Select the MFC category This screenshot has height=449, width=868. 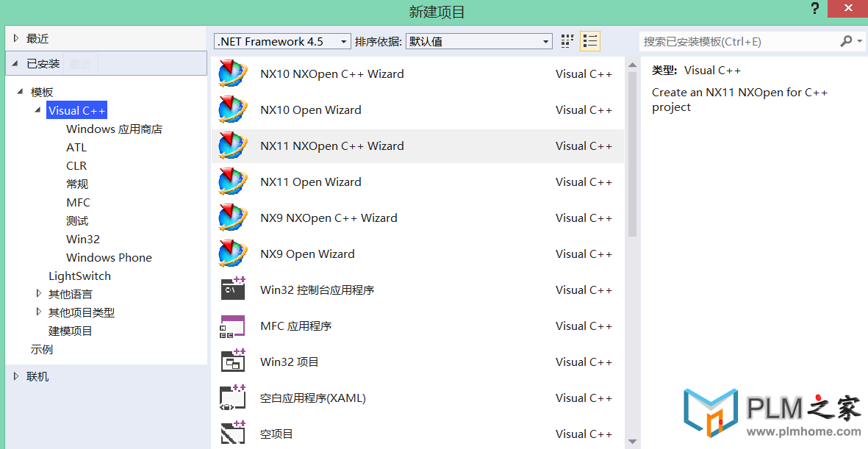click(78, 202)
